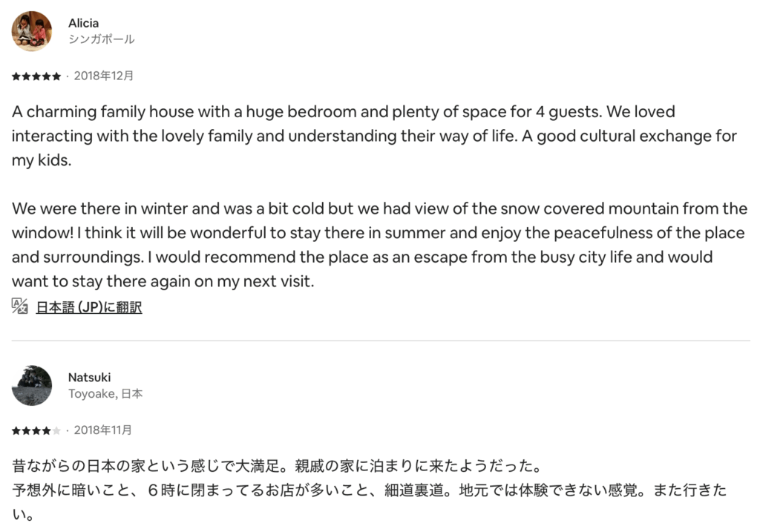Click the シンガポール location text

[x=101, y=39]
